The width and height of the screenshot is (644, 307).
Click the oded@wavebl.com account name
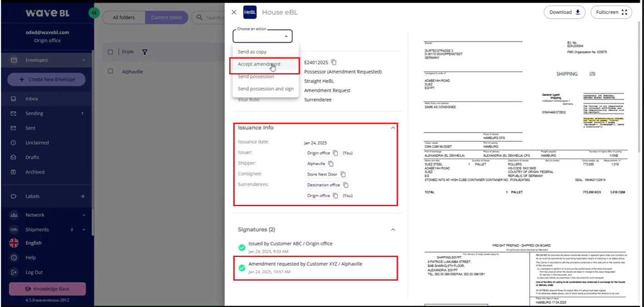coord(47,33)
